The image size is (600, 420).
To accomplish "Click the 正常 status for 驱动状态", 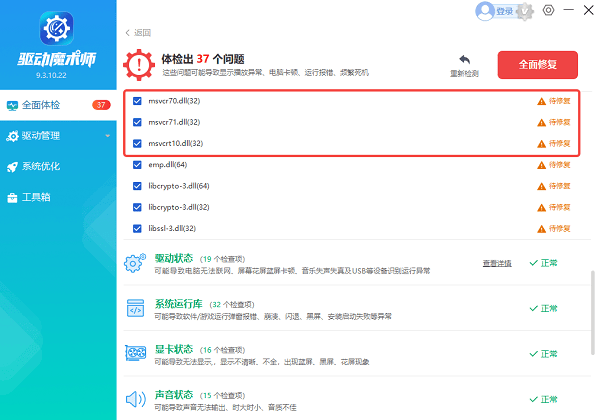I will click(x=543, y=263).
